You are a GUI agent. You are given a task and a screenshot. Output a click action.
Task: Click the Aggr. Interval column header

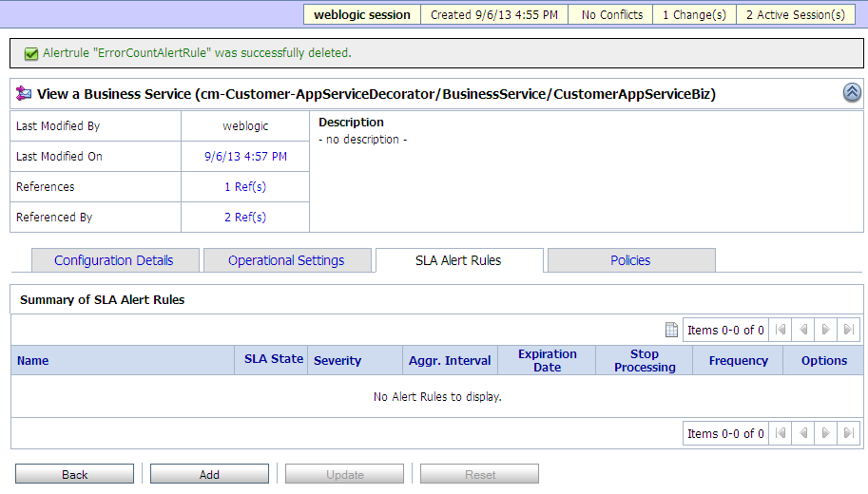click(450, 361)
